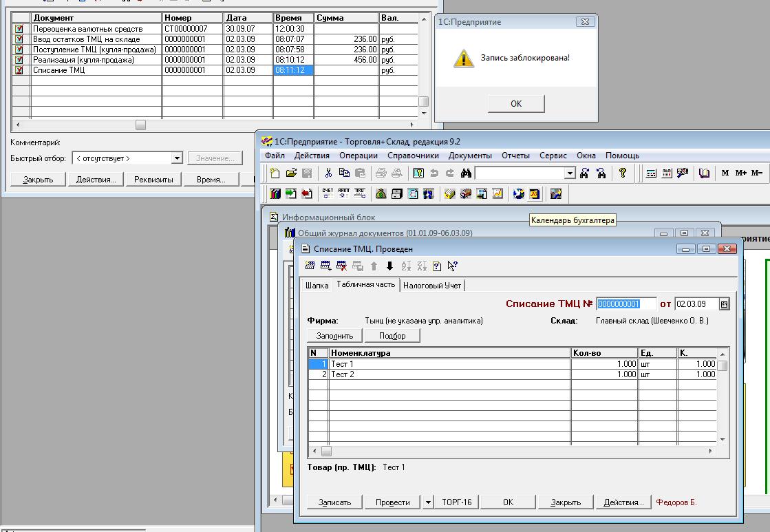
Task: Open the Действия menu
Action: [312, 156]
